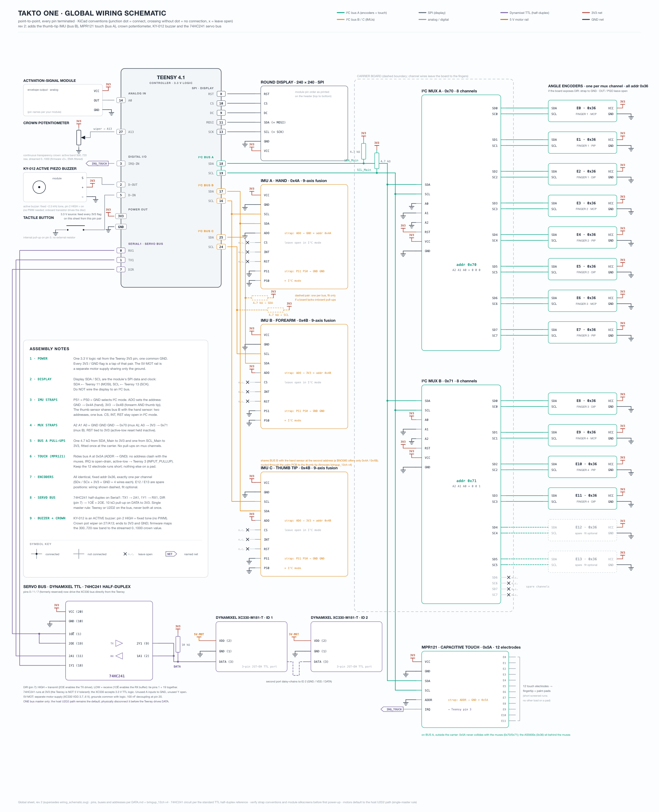Click the 3V3 net legend color line
Image resolution: width=659 pixels, height=812 pixels.
click(586, 13)
